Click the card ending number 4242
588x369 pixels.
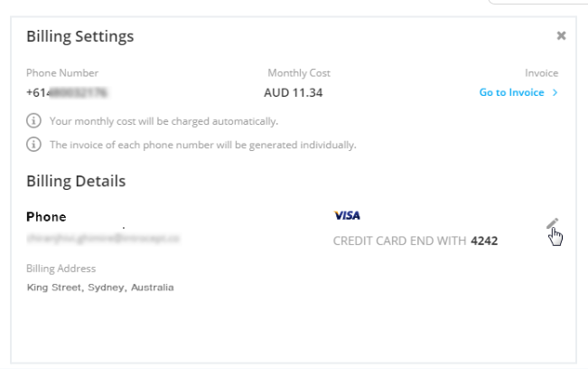tap(484, 241)
